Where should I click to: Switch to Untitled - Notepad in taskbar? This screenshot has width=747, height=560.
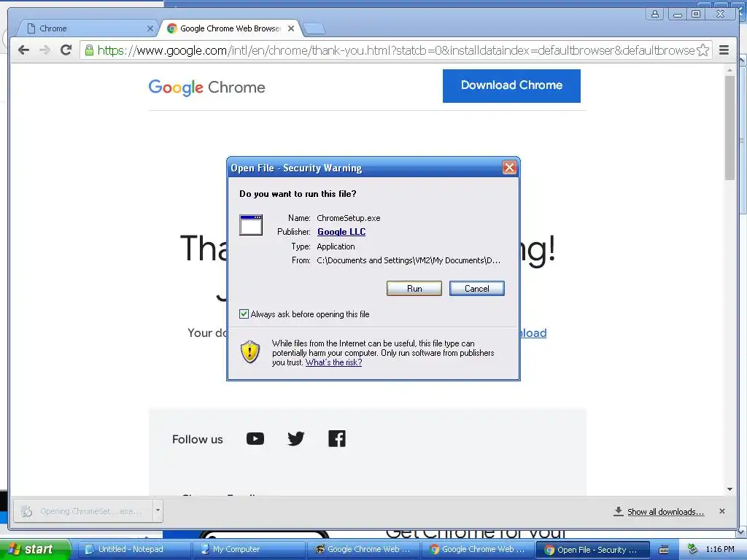[x=134, y=549]
